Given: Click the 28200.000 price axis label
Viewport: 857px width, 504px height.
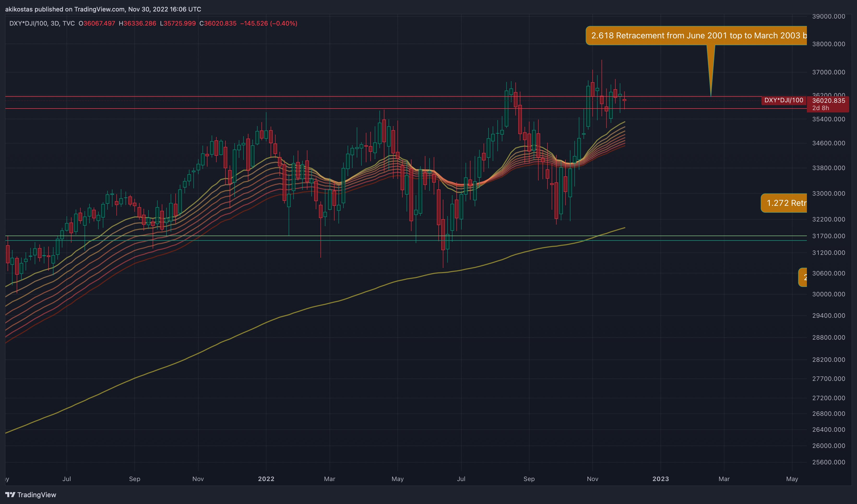Looking at the screenshot, I should [829, 359].
